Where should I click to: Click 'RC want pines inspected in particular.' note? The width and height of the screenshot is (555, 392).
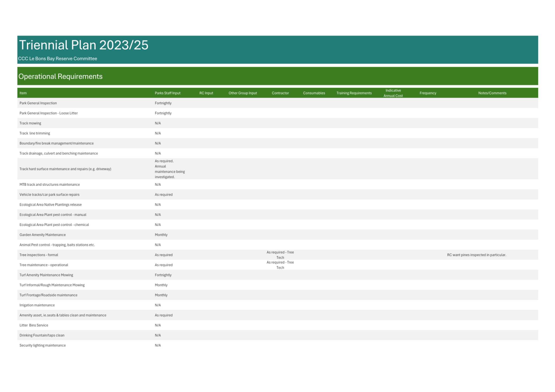click(x=476, y=255)
